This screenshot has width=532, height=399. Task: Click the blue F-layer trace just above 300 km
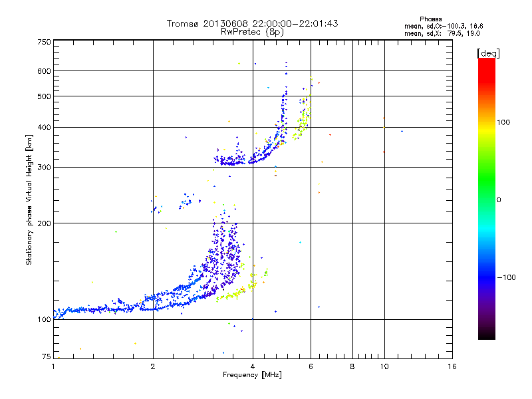point(234,161)
